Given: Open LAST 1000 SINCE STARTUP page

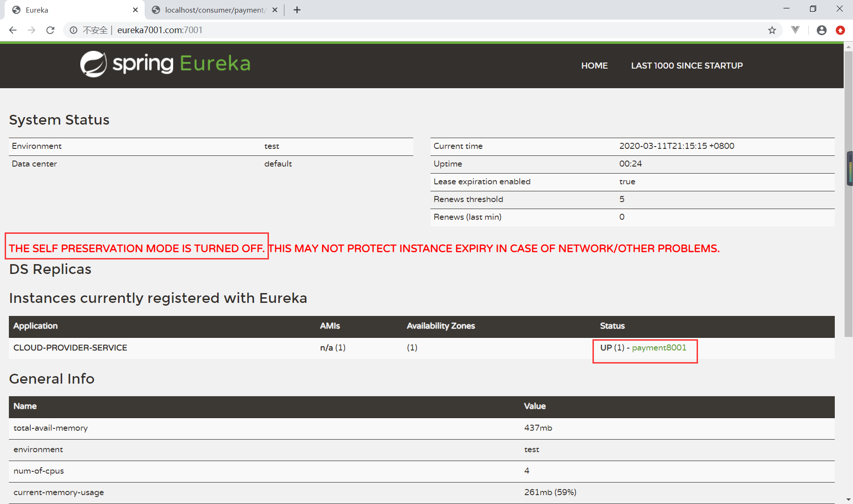Looking at the screenshot, I should click(x=687, y=66).
